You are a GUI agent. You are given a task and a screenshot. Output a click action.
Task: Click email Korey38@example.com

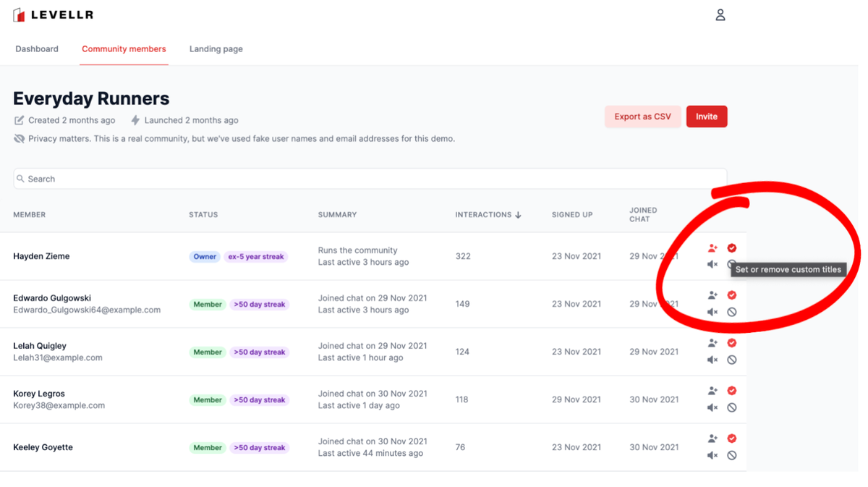(x=59, y=405)
